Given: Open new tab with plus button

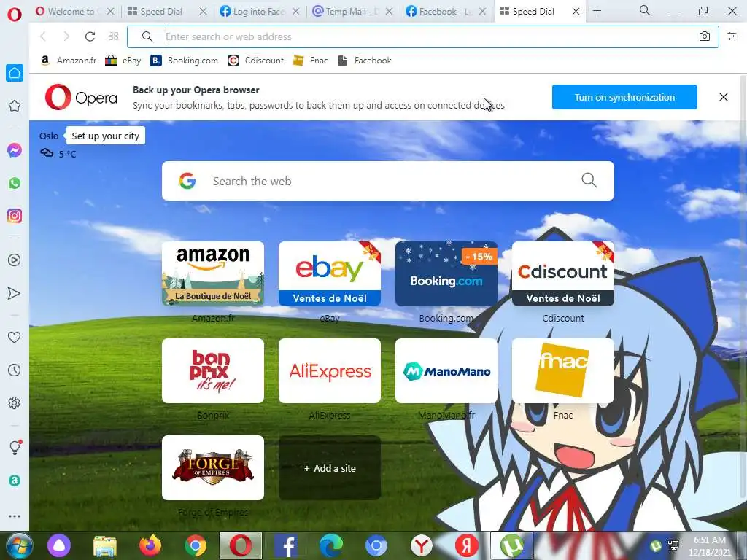Looking at the screenshot, I should [x=597, y=11].
